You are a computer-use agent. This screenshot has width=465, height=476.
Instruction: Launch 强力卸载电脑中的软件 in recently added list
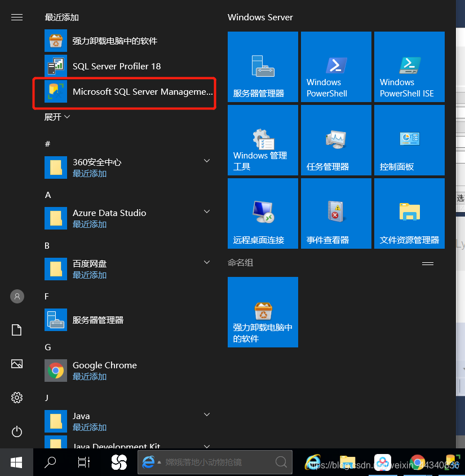[130, 41]
